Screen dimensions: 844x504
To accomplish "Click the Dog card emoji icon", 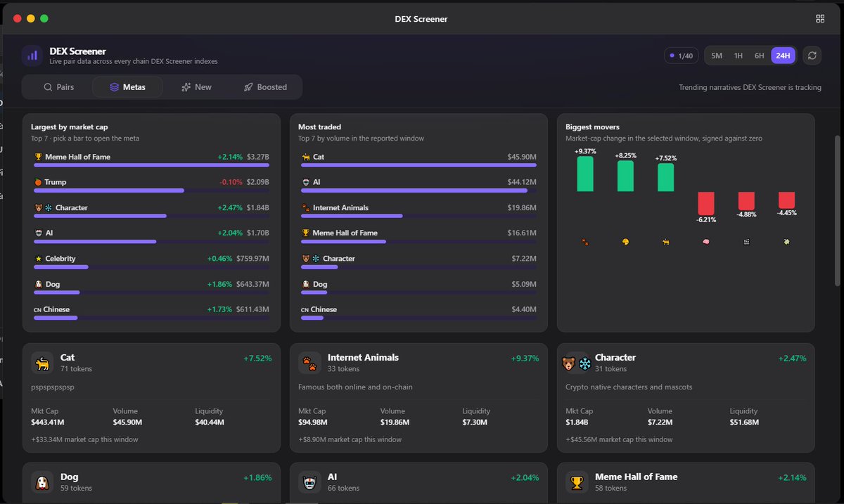I will click(x=43, y=482).
